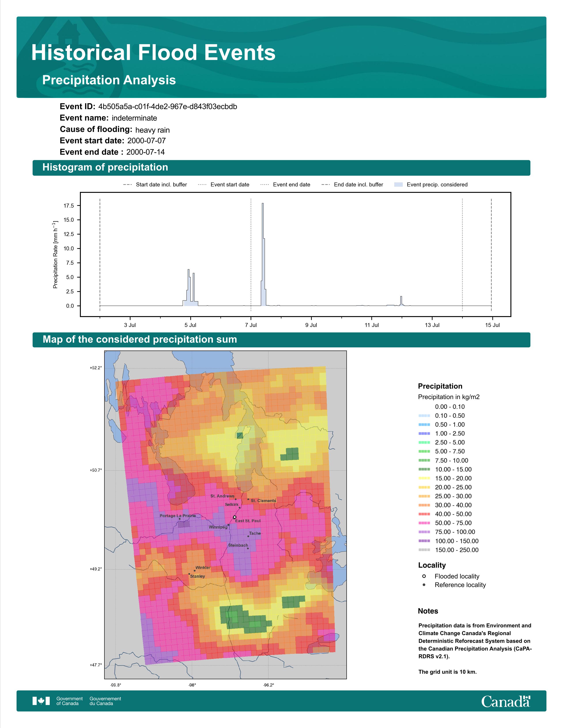This screenshot has height=728, width=563.
Task: Click the Event end date legend entry
Action: point(285,185)
